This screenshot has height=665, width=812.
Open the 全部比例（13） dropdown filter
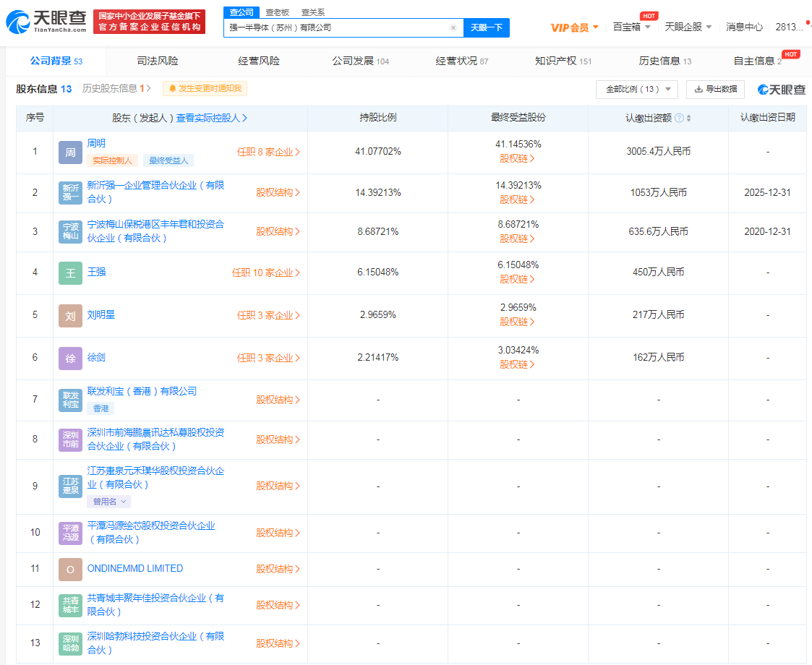636,89
